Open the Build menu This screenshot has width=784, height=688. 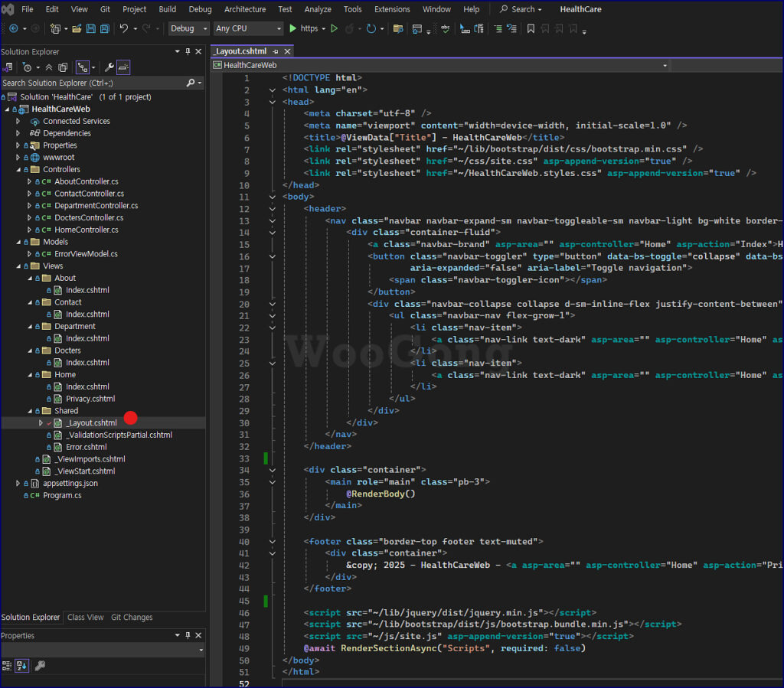167,9
